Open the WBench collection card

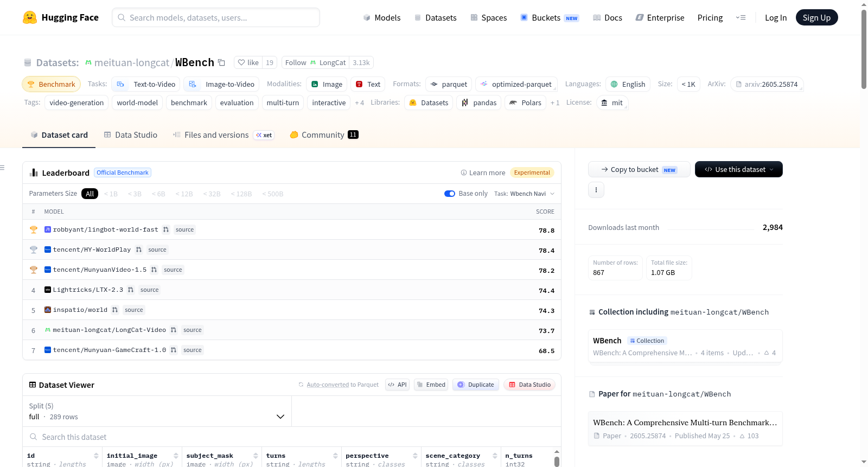(x=685, y=346)
